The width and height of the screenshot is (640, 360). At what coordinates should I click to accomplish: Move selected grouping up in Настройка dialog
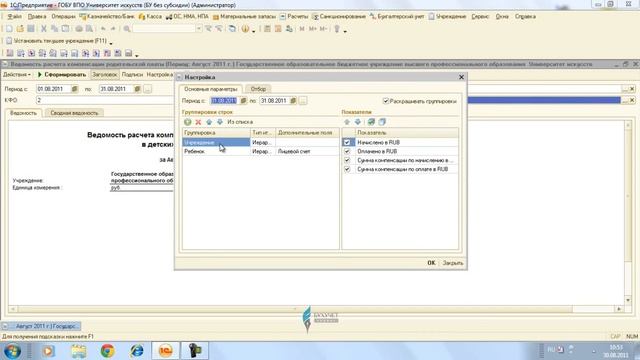point(209,122)
